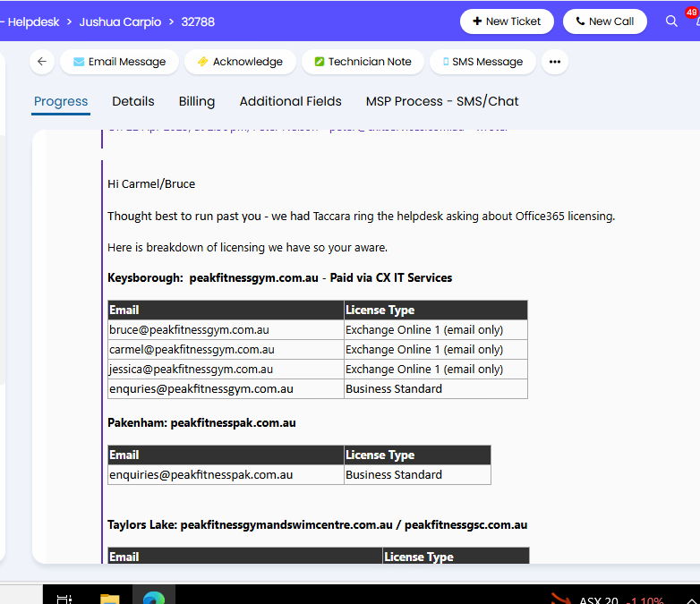Open the Billing tab
700x604 pixels.
pos(197,101)
